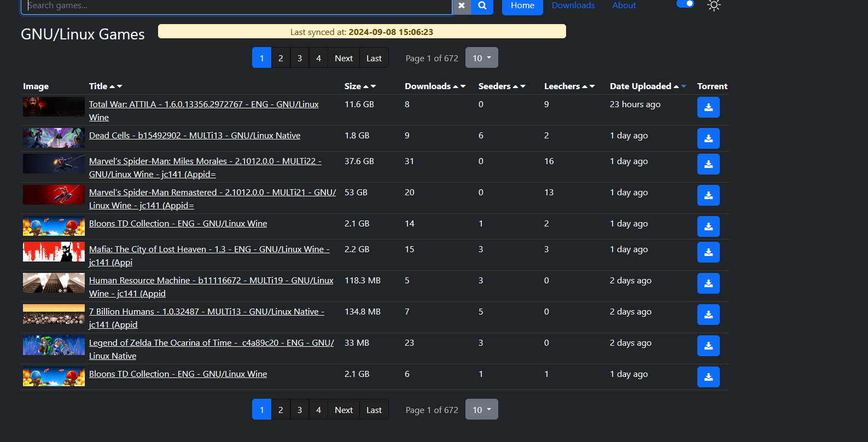The image size is (868, 442).
Task: Click Last in bottom pagination
Action: [374, 410]
